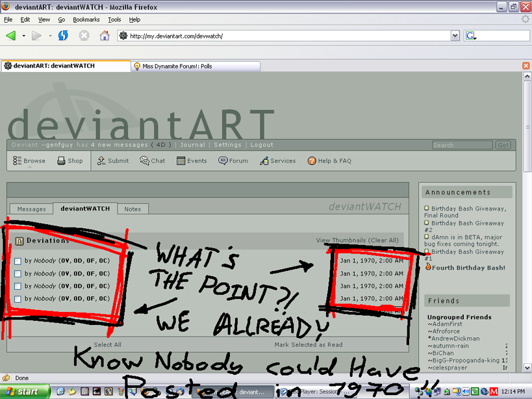Screen dimensions: 532x399
Task: Click the Fourth Birthday Bash flame icon
Action: (428, 266)
